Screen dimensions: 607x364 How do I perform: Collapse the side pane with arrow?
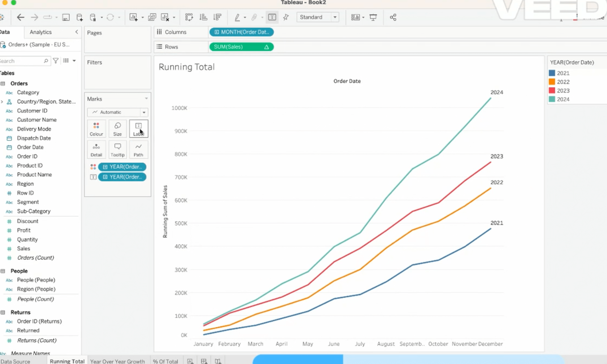[77, 32]
